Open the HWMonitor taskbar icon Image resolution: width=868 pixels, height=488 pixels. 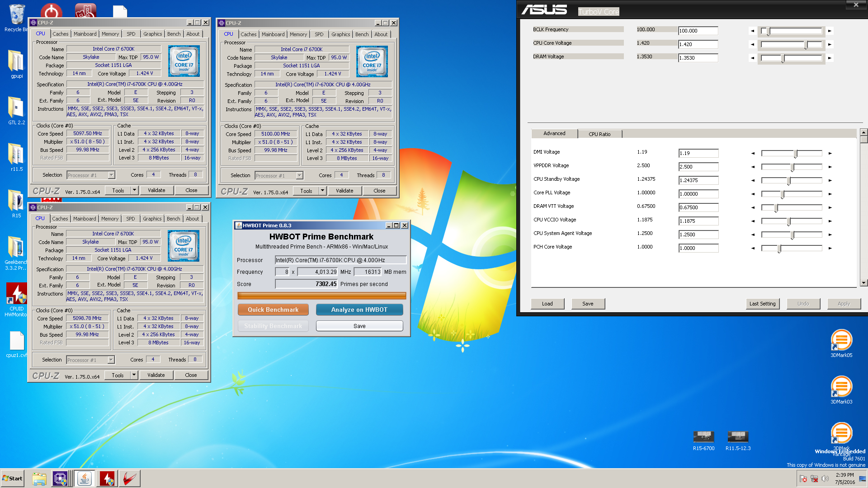coord(107,479)
